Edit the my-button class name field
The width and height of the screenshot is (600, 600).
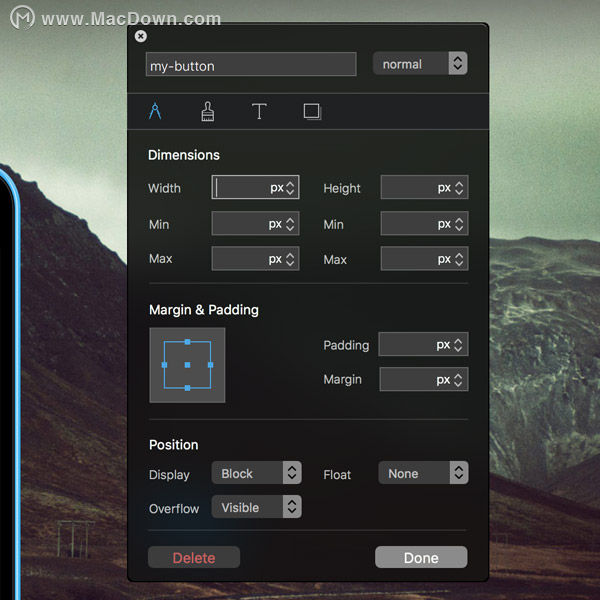point(251,64)
